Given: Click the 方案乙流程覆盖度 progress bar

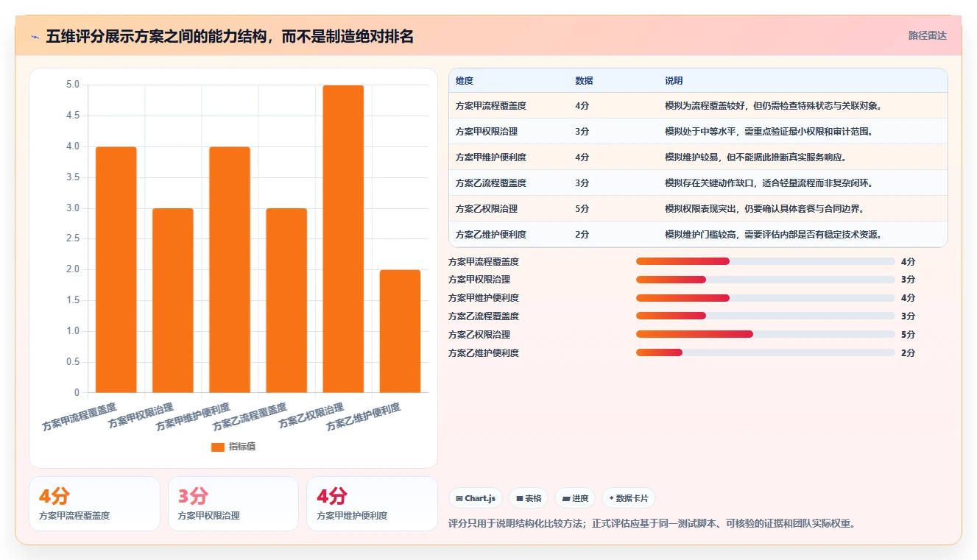Looking at the screenshot, I should tap(765, 316).
